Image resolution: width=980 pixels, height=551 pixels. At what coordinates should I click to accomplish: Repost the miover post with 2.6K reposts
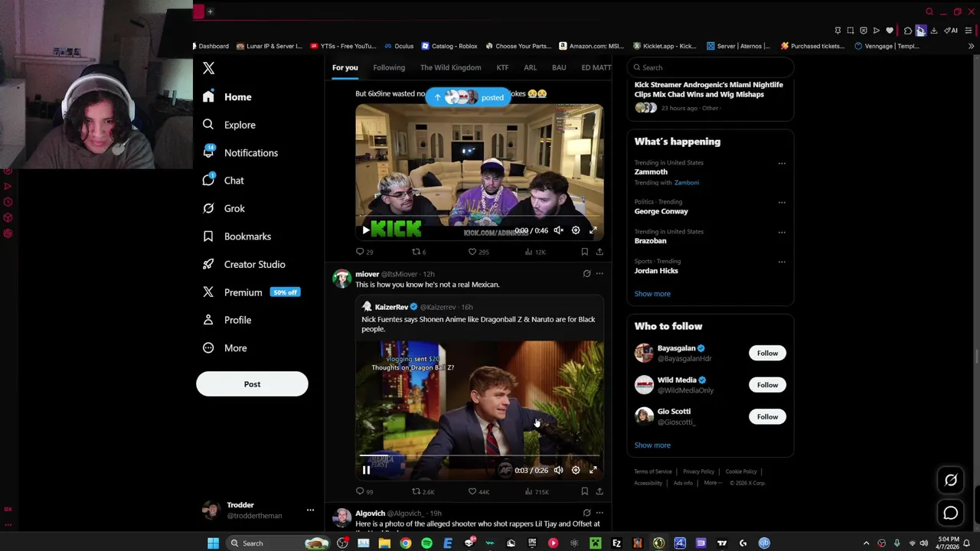pyautogui.click(x=423, y=491)
